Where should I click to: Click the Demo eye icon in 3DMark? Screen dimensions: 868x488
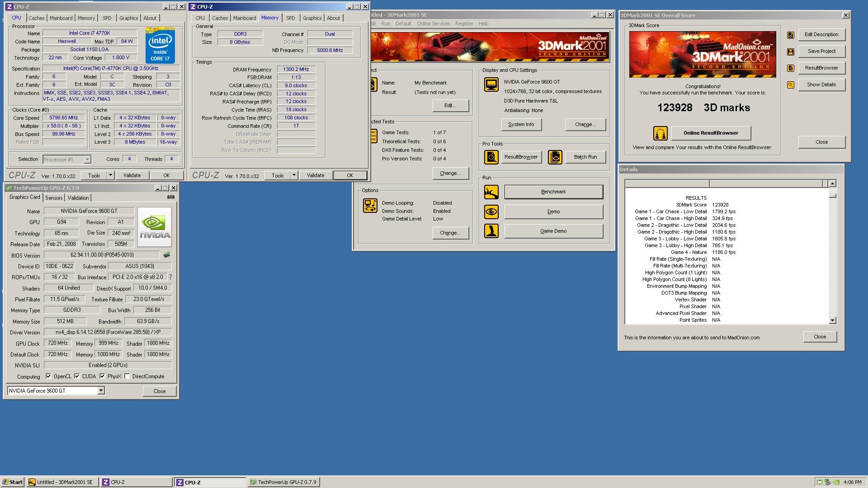pos(491,211)
